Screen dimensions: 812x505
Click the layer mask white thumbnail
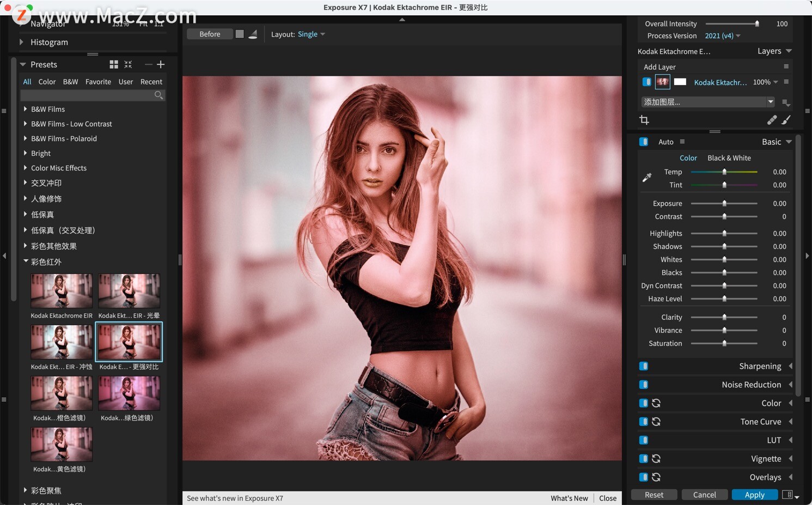[x=680, y=82]
